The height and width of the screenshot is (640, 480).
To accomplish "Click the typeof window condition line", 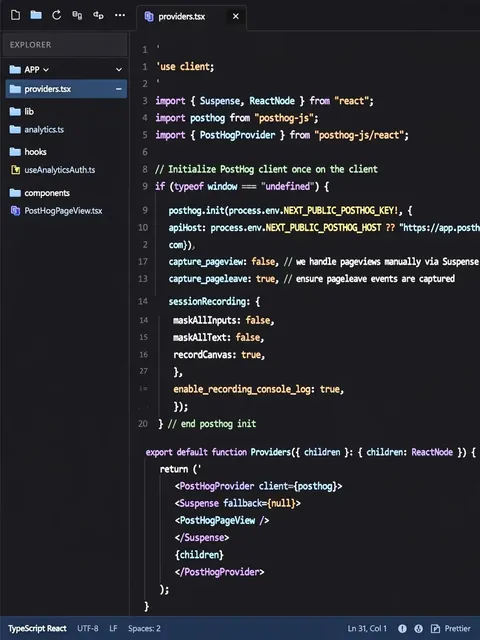I will 242,187.
